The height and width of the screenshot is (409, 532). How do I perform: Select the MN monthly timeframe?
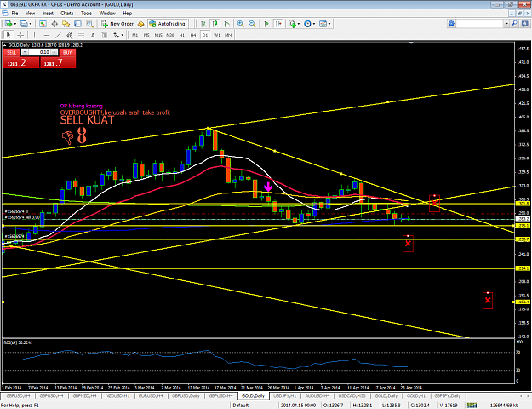pos(228,35)
